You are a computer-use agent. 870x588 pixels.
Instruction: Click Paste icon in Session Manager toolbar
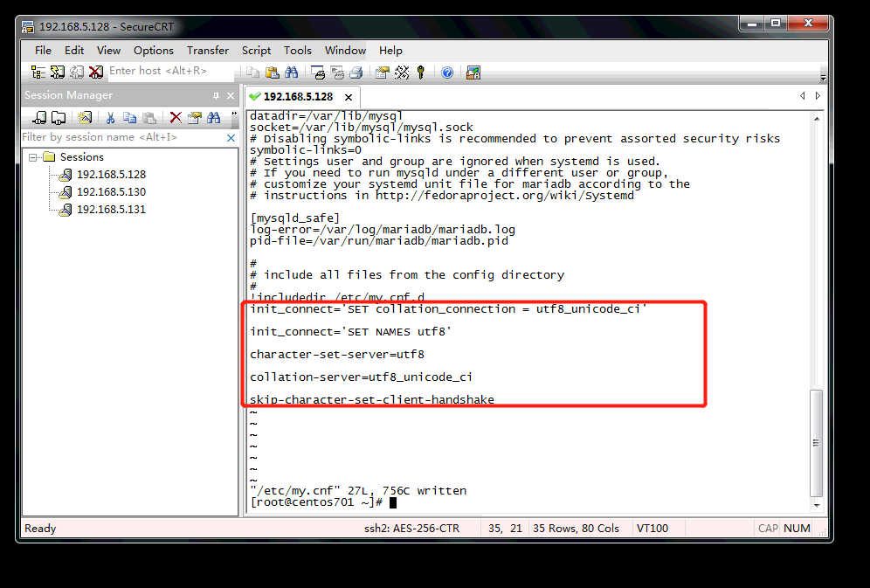(149, 118)
